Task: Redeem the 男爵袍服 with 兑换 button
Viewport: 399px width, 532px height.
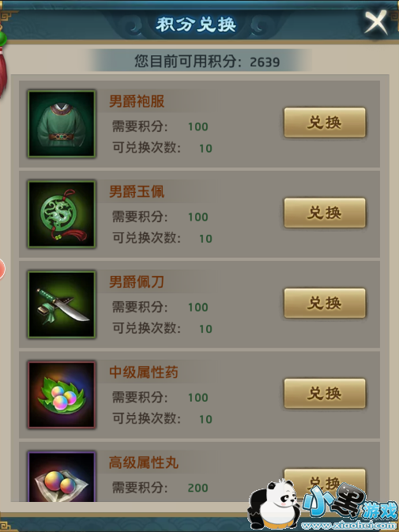Action: [325, 123]
